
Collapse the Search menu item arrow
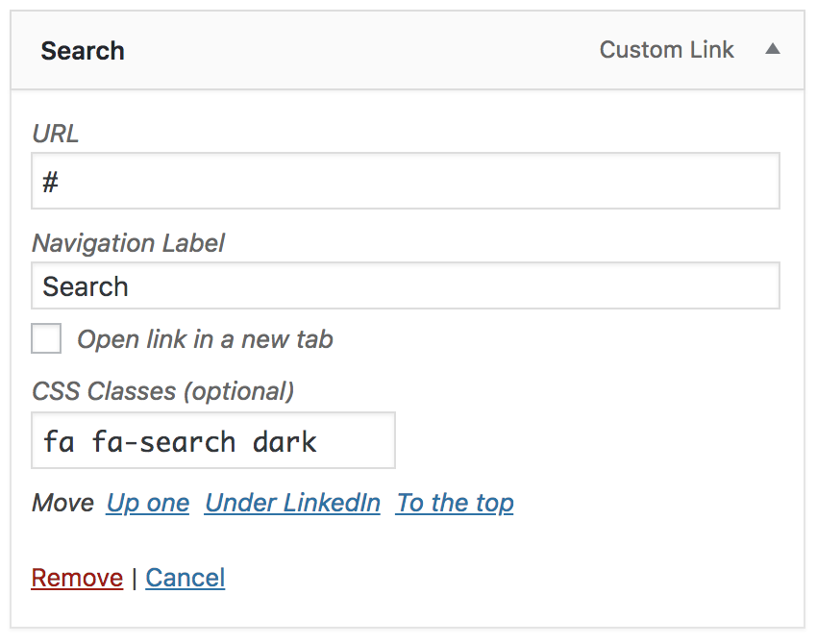[x=772, y=50]
